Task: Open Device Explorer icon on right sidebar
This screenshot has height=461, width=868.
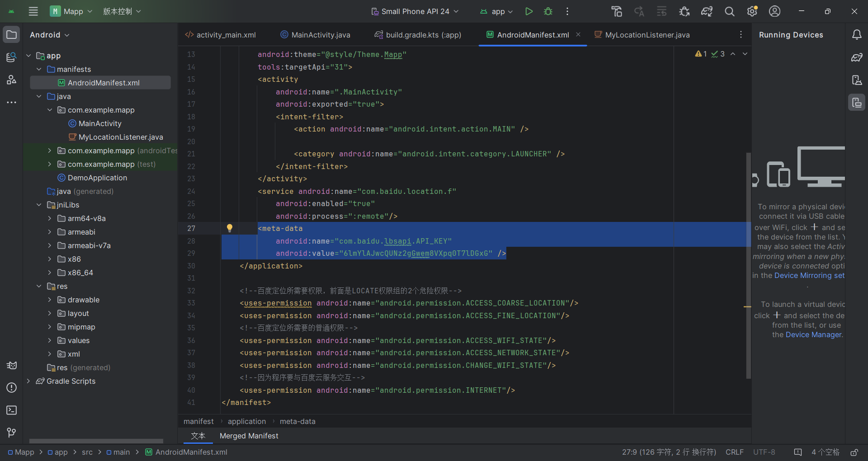Action: coord(857,80)
